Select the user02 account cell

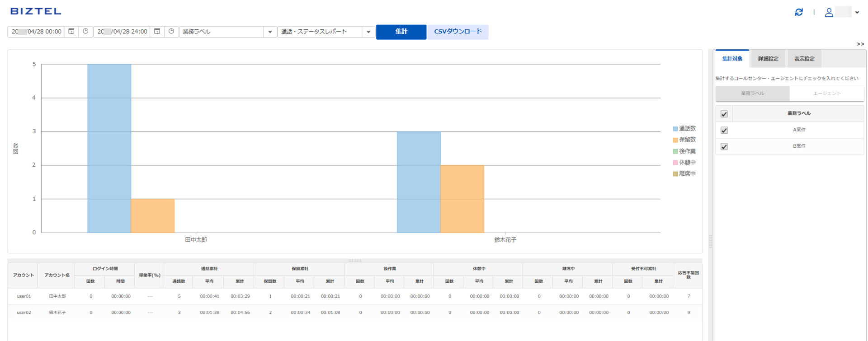[24, 313]
